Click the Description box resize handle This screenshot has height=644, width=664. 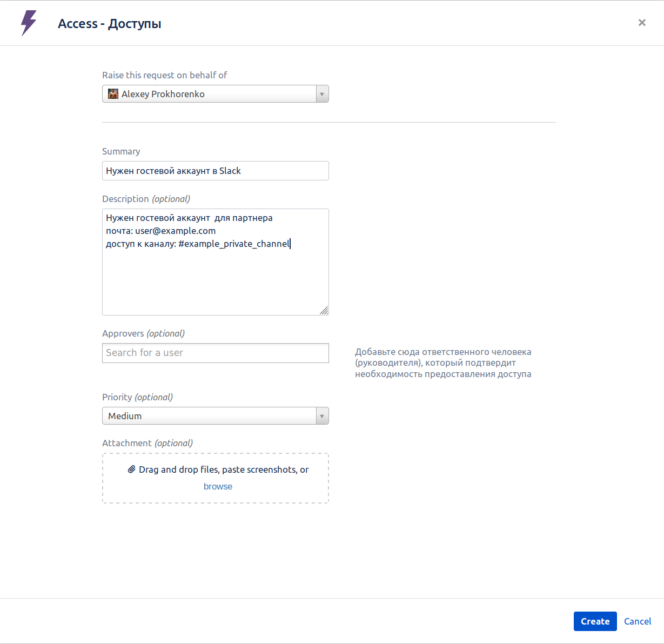coord(324,310)
